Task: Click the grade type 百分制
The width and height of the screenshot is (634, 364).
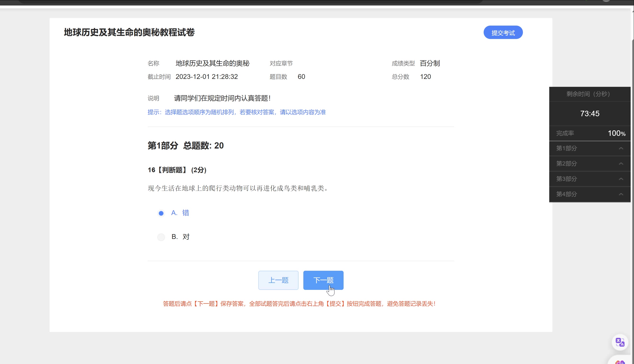Action: click(430, 63)
